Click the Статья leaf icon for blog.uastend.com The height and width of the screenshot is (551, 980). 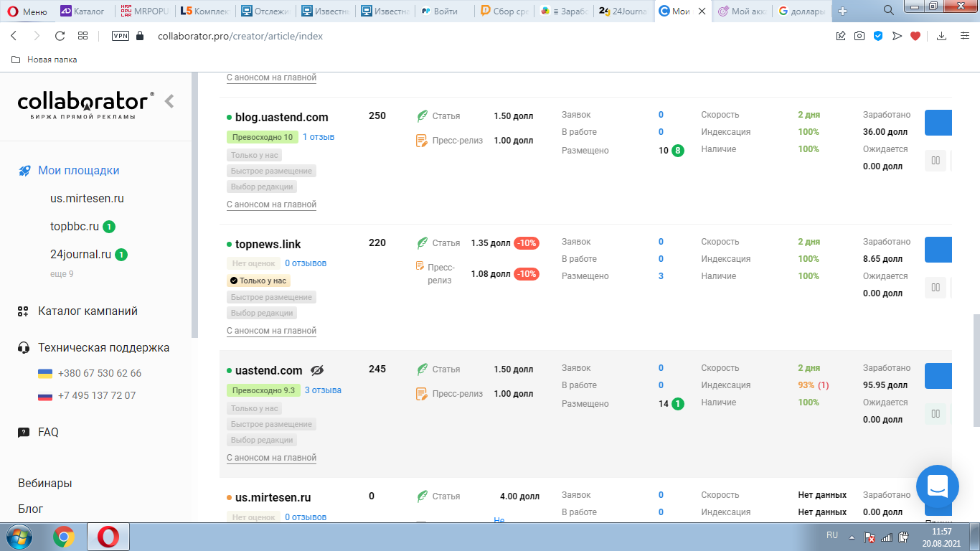click(423, 116)
